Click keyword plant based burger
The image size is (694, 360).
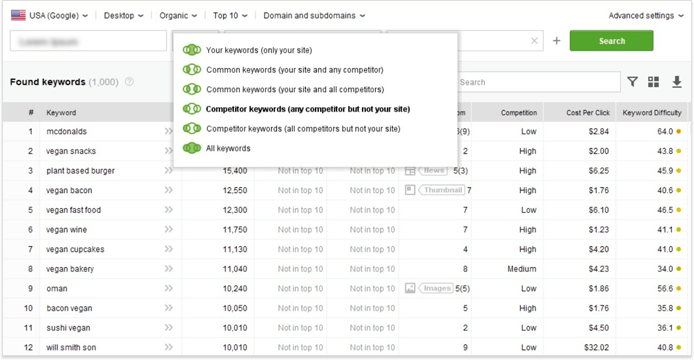81,171
